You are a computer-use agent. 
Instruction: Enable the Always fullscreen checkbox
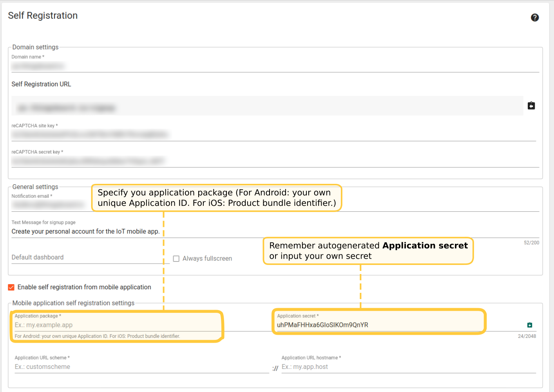coord(176,259)
